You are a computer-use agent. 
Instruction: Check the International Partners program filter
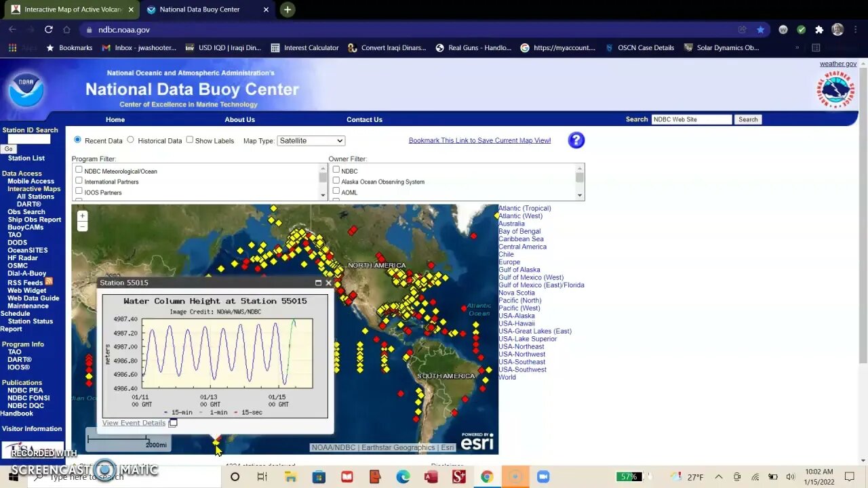(x=79, y=181)
